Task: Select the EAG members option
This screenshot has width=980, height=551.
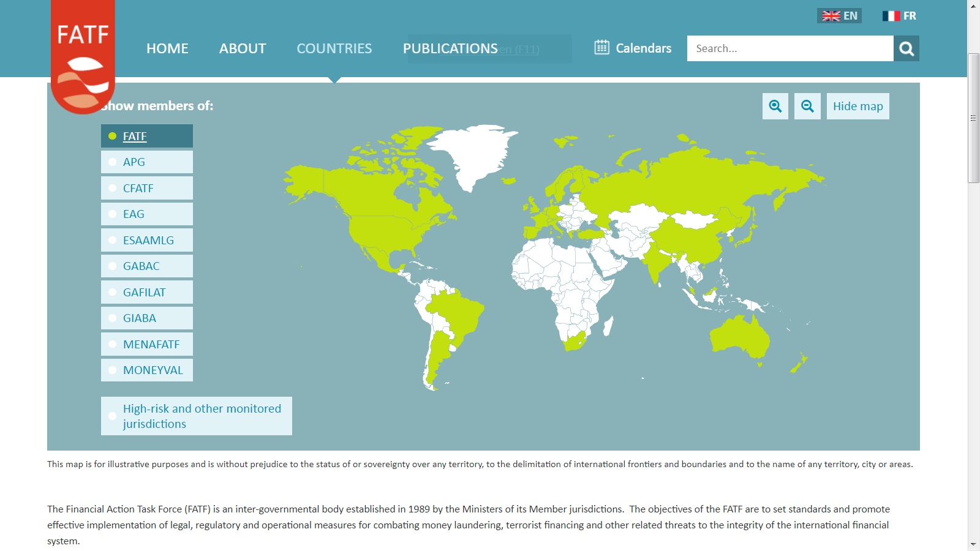Action: tap(147, 214)
